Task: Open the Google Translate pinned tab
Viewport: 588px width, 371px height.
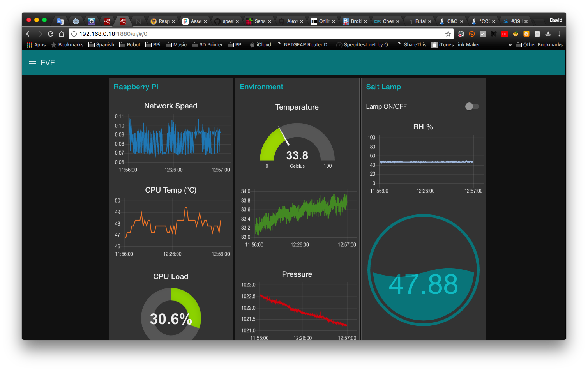Action: click(x=60, y=21)
